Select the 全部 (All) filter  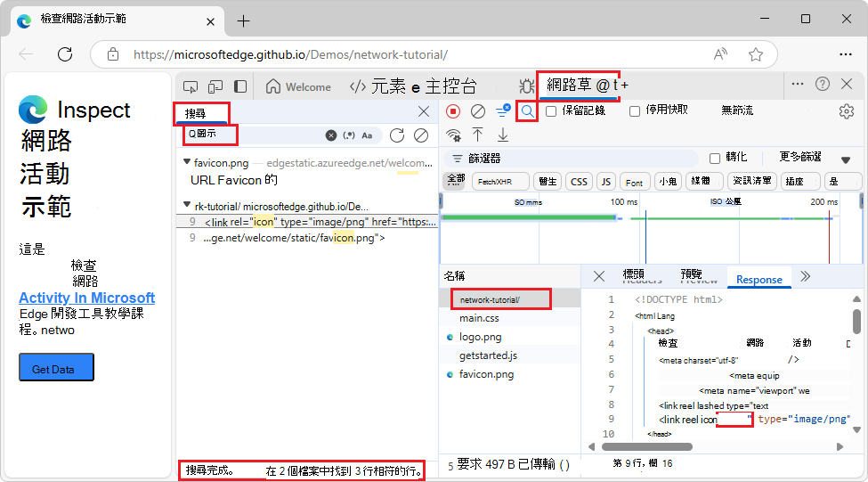pos(456,180)
